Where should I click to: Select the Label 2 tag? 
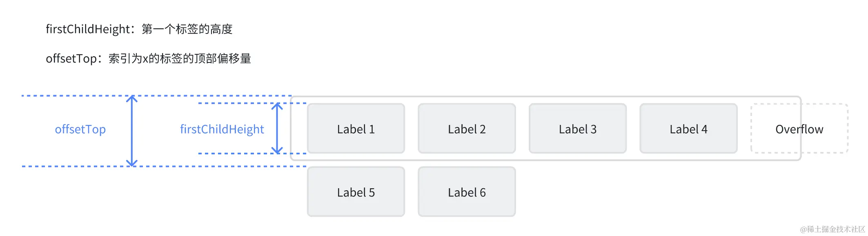pyautogui.click(x=467, y=129)
